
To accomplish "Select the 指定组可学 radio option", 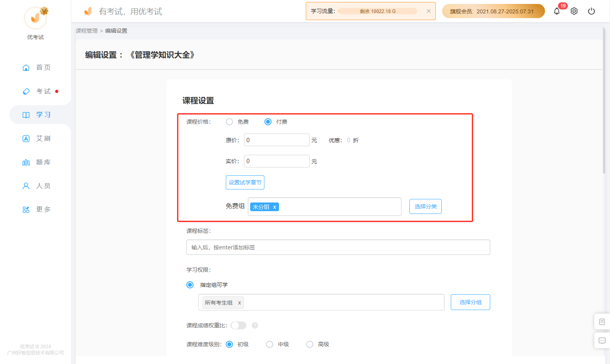I will [190, 285].
